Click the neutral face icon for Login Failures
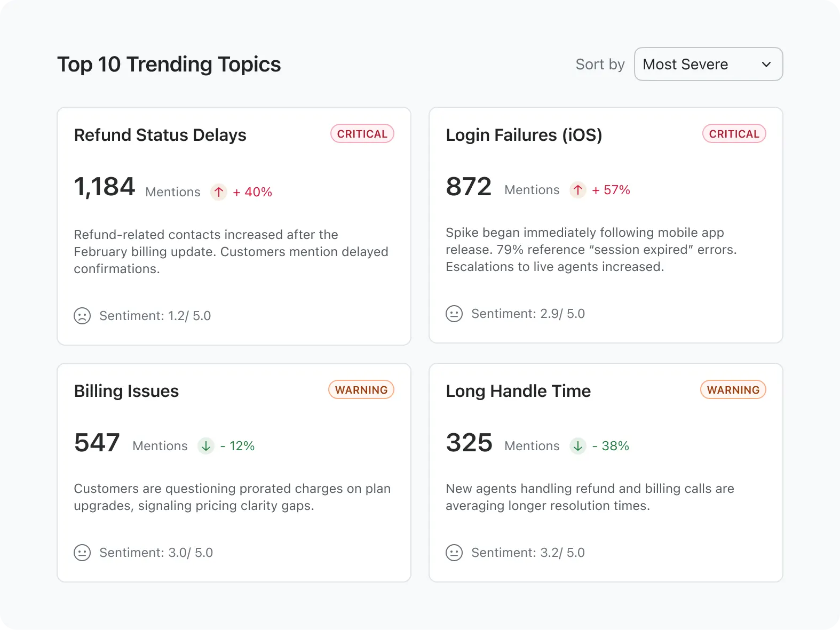Viewport: 840px width, 630px height. tap(454, 314)
